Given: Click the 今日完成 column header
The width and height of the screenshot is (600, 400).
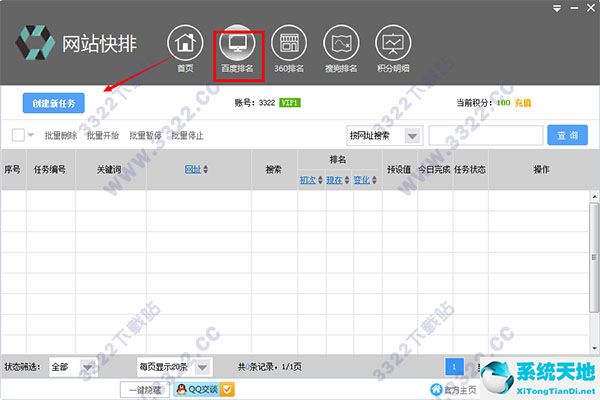Looking at the screenshot, I should pyautogui.click(x=434, y=169).
